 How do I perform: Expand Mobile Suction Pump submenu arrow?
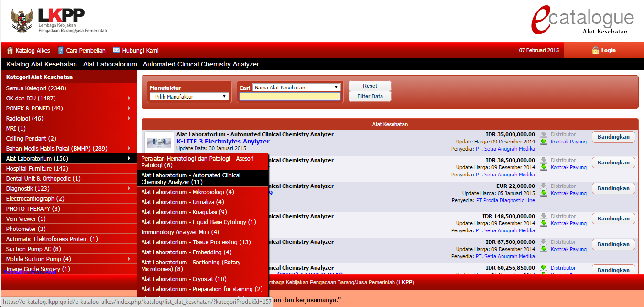point(129,259)
